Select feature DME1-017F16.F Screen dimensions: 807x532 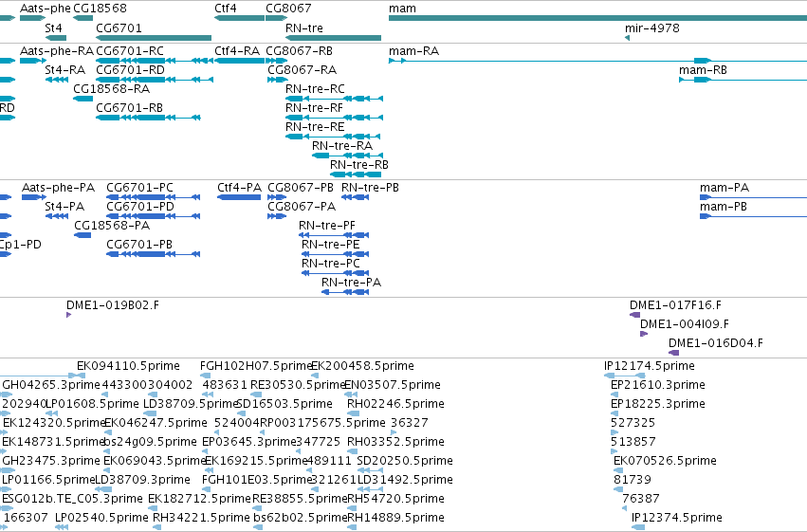[635, 315]
